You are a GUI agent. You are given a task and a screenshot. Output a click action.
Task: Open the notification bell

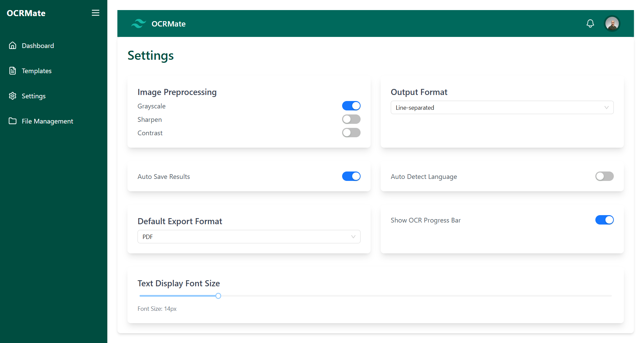590,23
